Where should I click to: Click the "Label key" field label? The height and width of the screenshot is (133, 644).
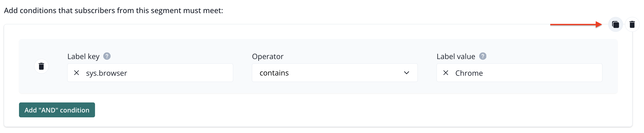tap(83, 56)
